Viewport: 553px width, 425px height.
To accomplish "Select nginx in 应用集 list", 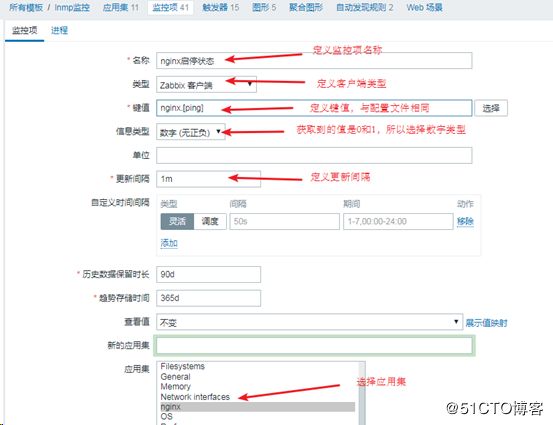I will [x=257, y=407].
